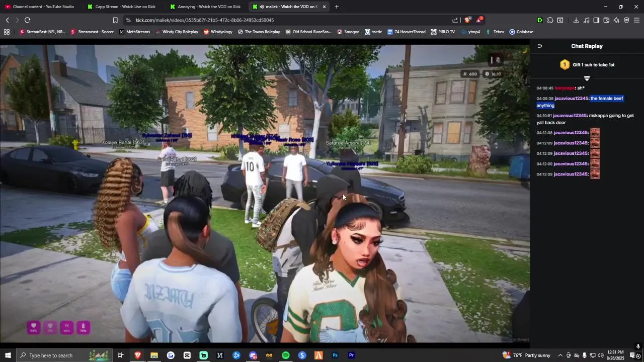Open the extensions puzzle-piece menu
Screen dimensions: 644x362
pyautogui.click(x=550, y=20)
